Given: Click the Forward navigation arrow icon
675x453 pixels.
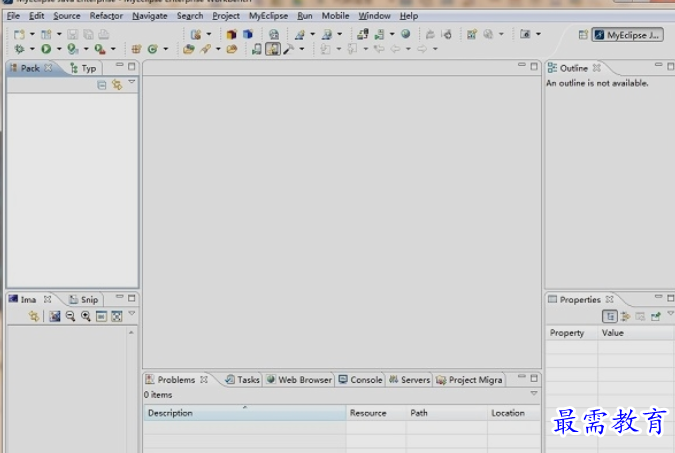Looking at the screenshot, I should point(422,49).
